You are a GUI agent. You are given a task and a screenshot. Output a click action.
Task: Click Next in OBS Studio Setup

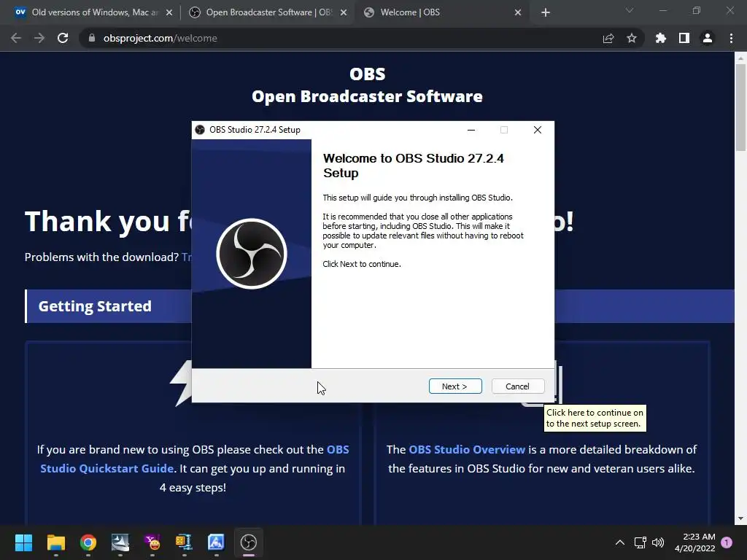point(455,386)
